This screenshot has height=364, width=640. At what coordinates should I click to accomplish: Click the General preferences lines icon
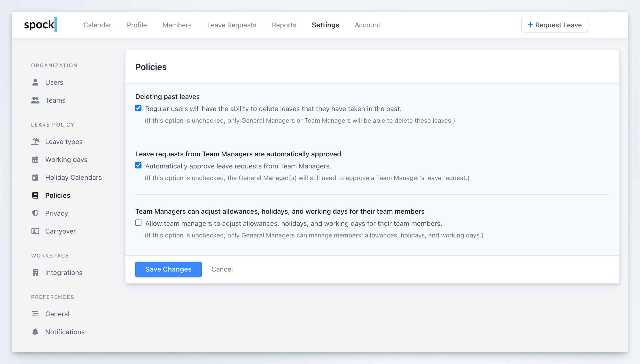(x=35, y=314)
